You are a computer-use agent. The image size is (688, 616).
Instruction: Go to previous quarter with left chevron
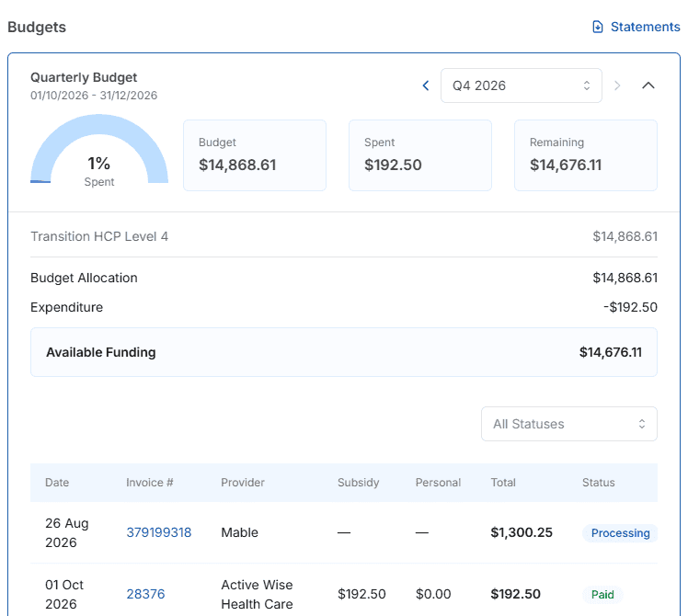426,86
